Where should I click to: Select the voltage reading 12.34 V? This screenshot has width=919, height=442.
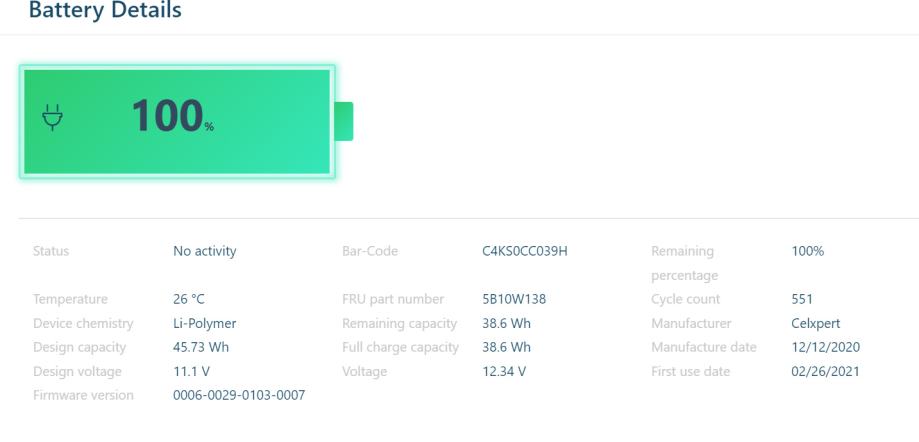click(x=504, y=371)
